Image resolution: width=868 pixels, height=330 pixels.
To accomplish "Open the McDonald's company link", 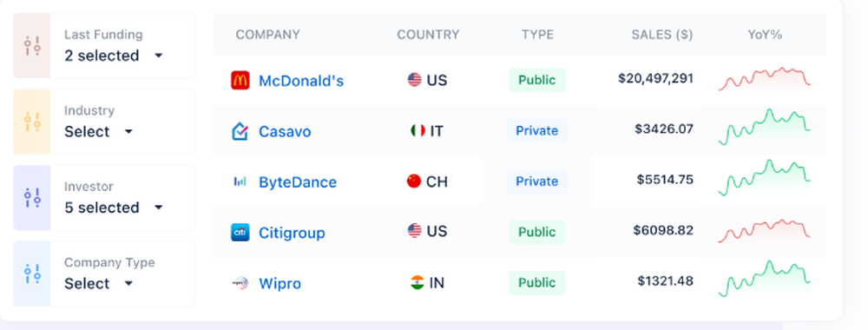I will (301, 81).
